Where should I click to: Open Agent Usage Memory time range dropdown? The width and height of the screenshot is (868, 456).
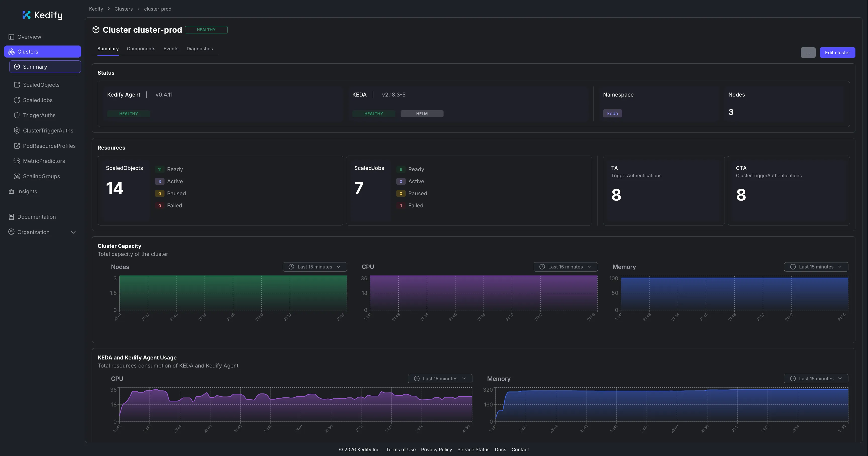click(816, 379)
